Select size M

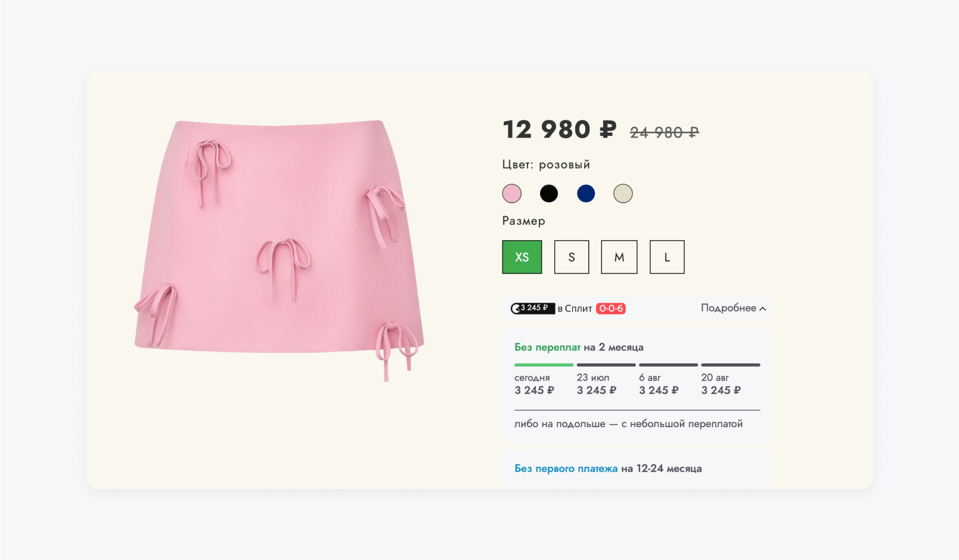pos(619,257)
